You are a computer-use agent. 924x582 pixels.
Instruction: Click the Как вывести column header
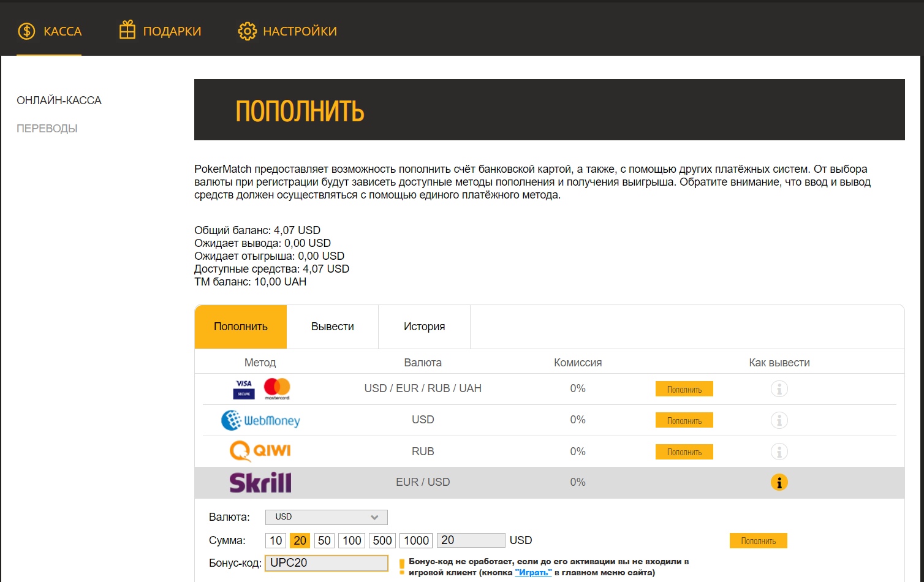(x=779, y=363)
